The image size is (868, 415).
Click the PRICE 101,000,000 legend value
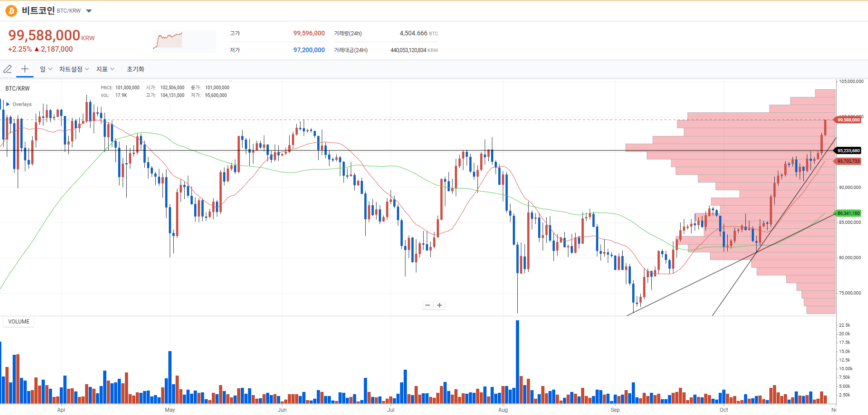[x=127, y=87]
